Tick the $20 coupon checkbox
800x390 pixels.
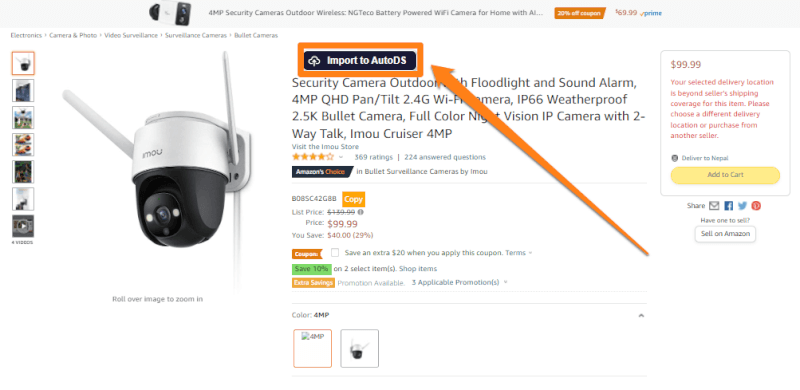[x=335, y=252]
